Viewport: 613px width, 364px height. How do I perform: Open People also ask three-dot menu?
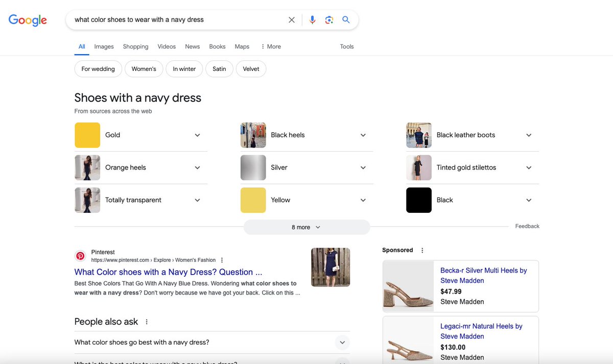pos(147,322)
